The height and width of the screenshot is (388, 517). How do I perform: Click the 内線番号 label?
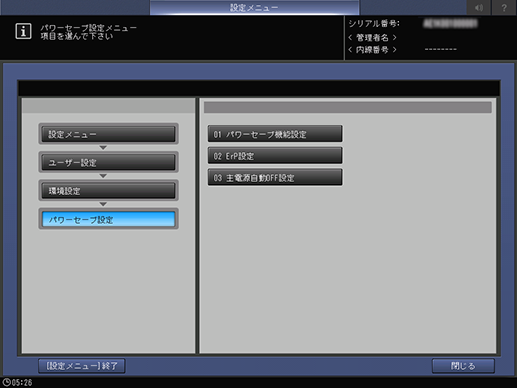372,50
